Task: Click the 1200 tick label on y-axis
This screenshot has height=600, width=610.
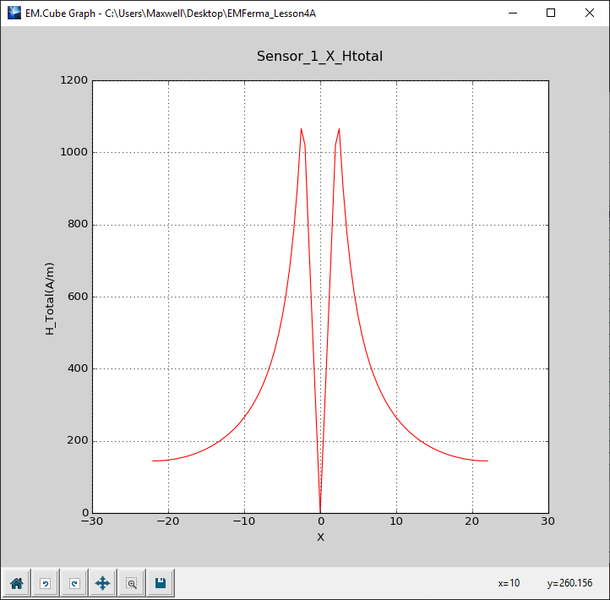Action: coord(72,80)
